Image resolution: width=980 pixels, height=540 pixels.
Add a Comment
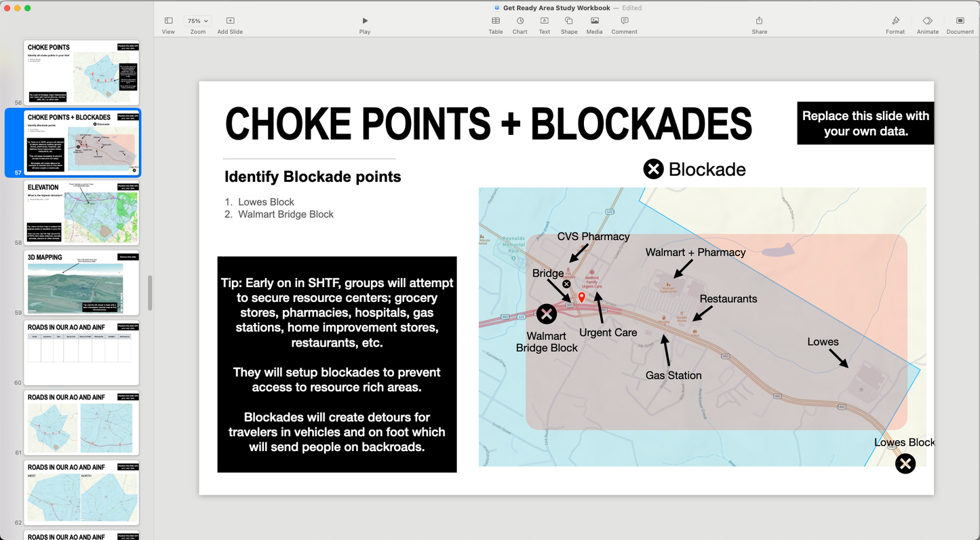coord(624,25)
